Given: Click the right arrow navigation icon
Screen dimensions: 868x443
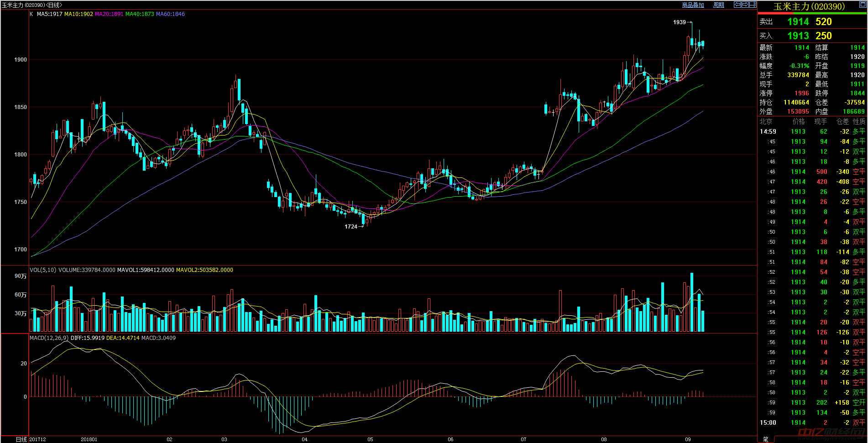Looking at the screenshot, I should point(745,5).
